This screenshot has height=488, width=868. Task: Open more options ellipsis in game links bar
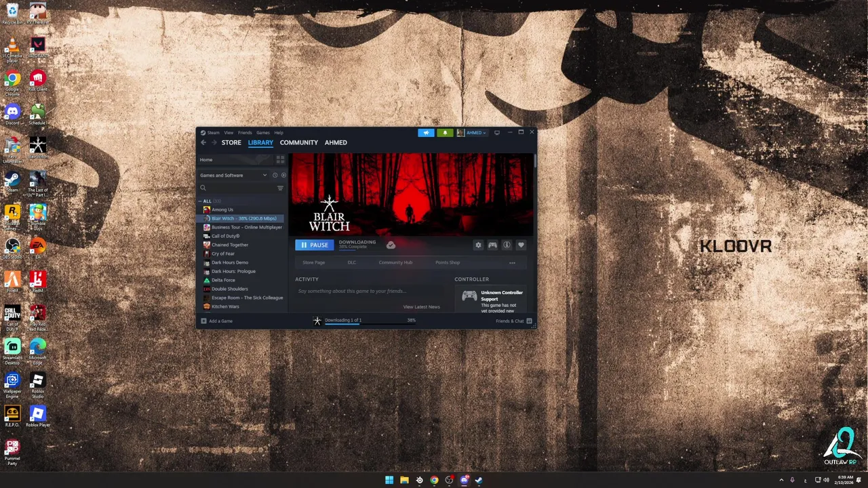512,262
